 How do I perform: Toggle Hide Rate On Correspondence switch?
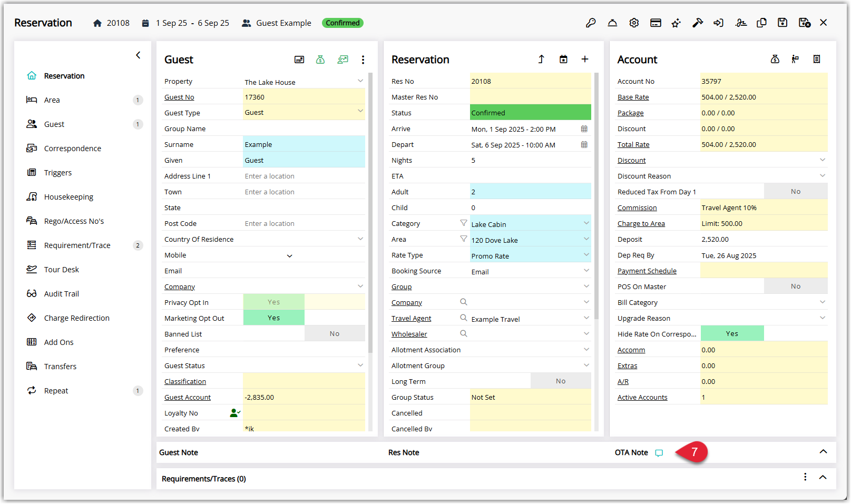click(x=732, y=333)
